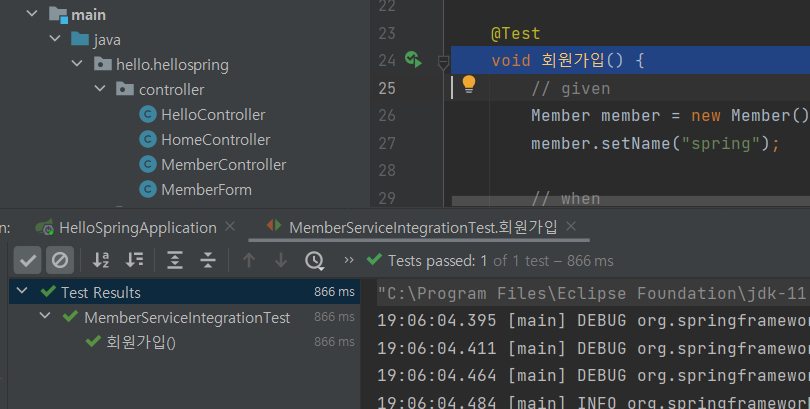Open test history clock icon
The height and width of the screenshot is (409, 810).
[315, 261]
